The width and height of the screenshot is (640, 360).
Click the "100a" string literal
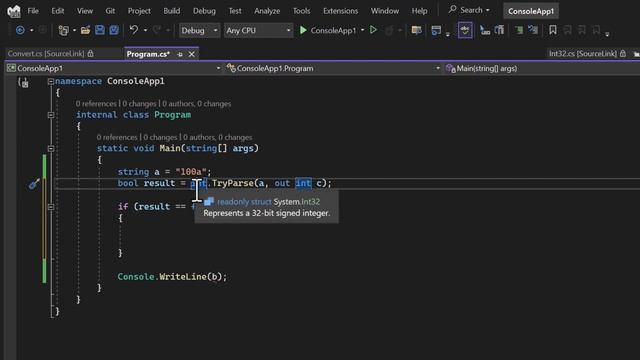pyautogui.click(x=191, y=172)
